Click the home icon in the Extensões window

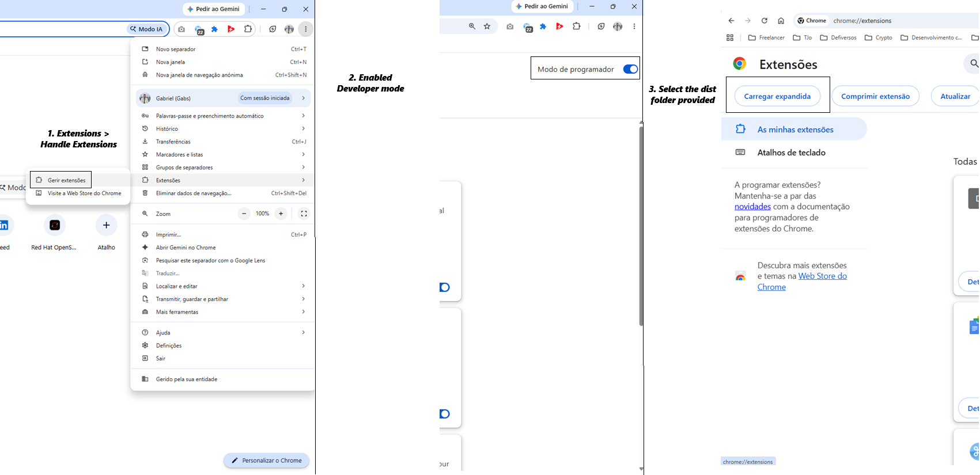click(781, 21)
